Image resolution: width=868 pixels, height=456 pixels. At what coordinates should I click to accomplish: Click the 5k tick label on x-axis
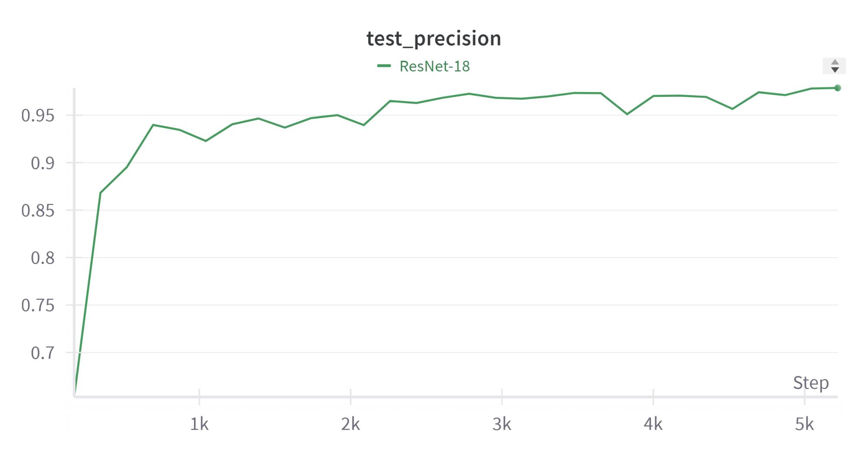(804, 424)
